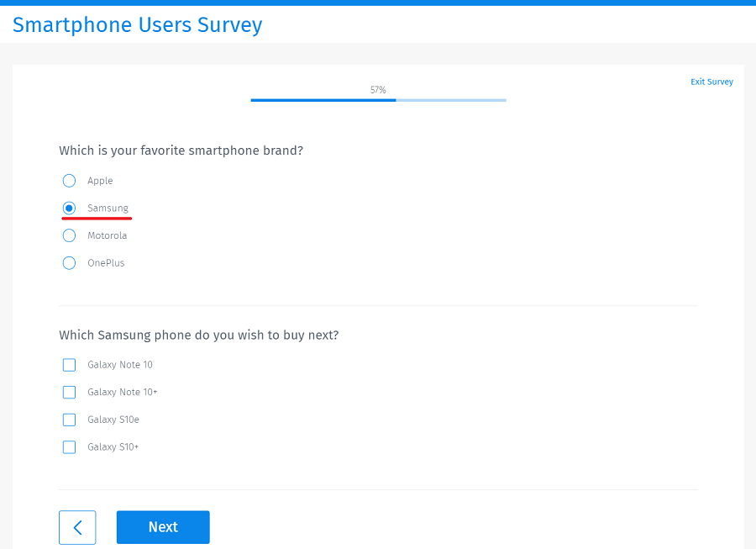The width and height of the screenshot is (756, 549).
Task: Click the 'Apple' option label text
Action: (100, 181)
